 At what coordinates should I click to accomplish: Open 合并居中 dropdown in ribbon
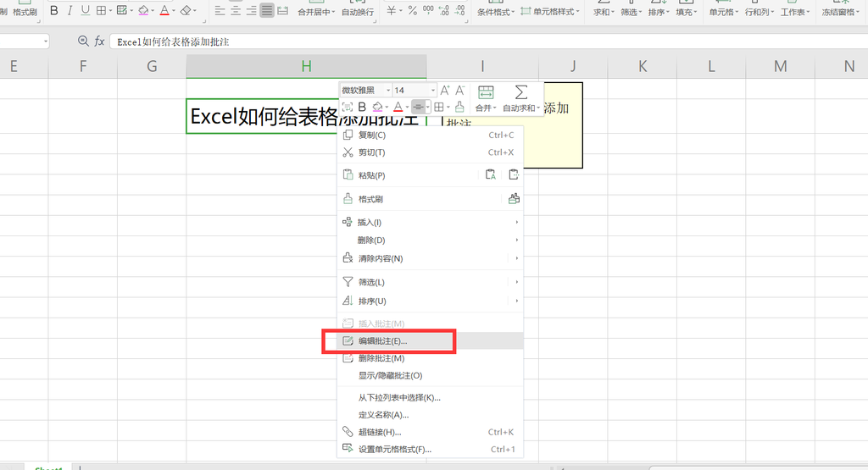(x=316, y=12)
